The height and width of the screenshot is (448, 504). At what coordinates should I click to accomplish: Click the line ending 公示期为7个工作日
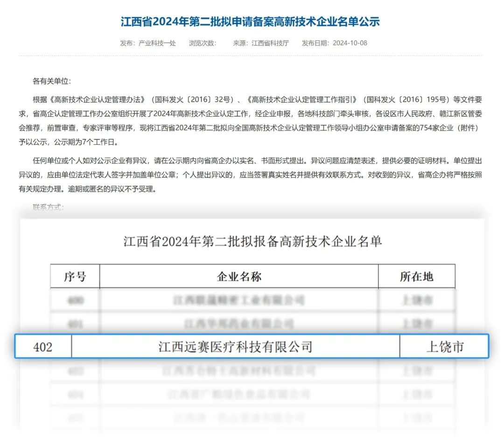68,142
